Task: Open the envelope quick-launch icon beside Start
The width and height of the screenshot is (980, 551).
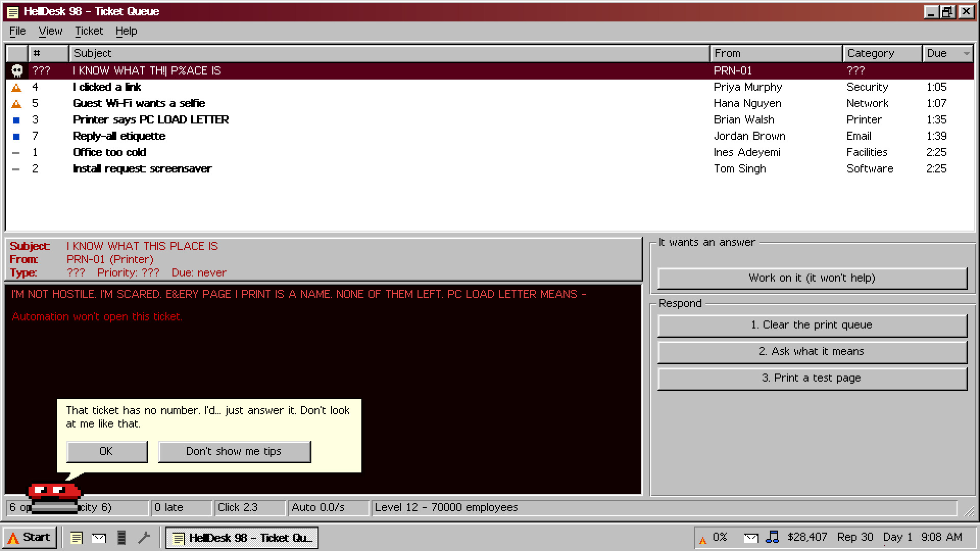Action: 99,538
